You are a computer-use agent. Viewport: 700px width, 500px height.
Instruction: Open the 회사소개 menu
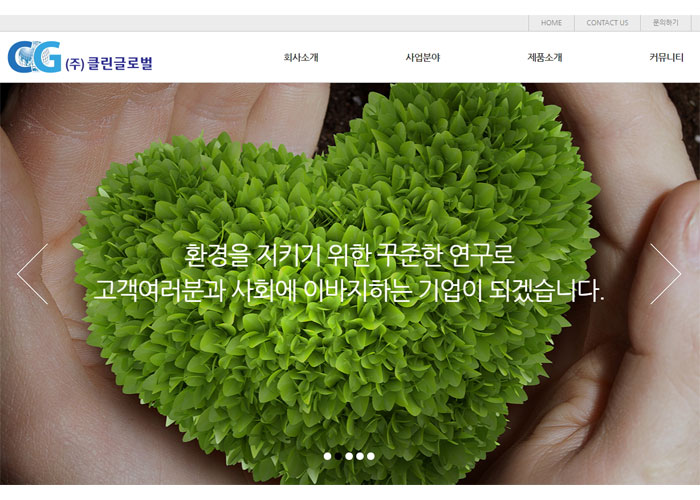click(301, 57)
